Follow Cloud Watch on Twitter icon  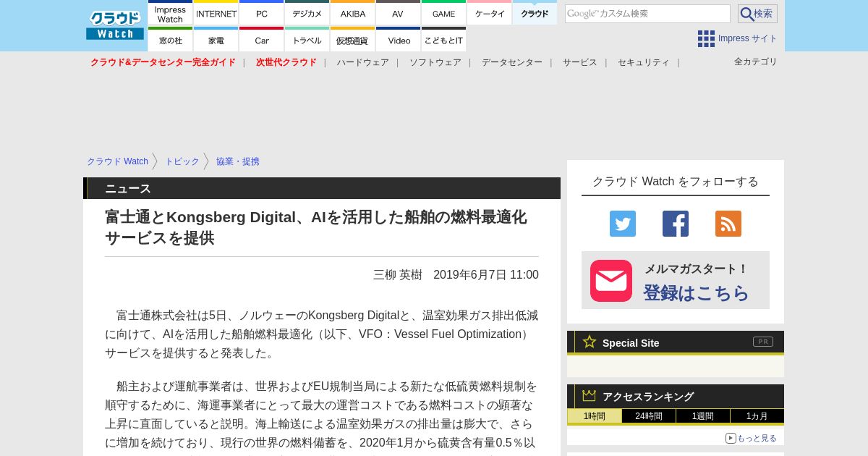click(623, 224)
